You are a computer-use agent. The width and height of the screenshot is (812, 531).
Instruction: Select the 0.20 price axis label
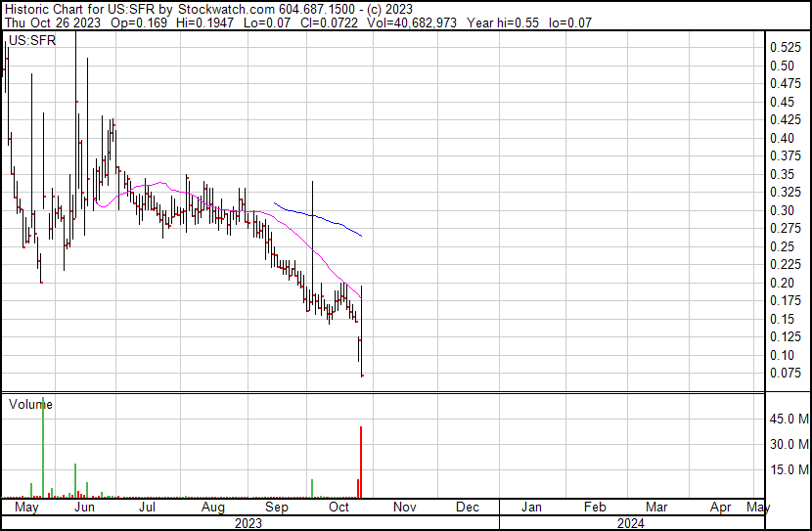click(782, 283)
